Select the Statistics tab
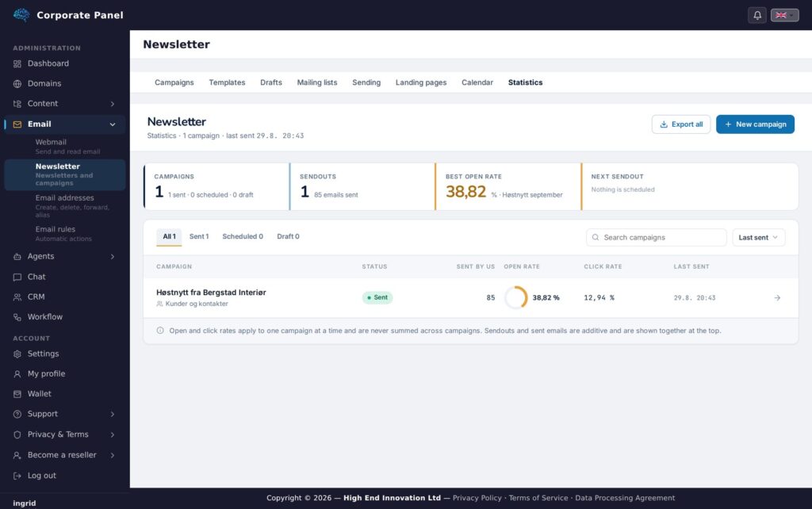812x509 pixels. point(525,82)
